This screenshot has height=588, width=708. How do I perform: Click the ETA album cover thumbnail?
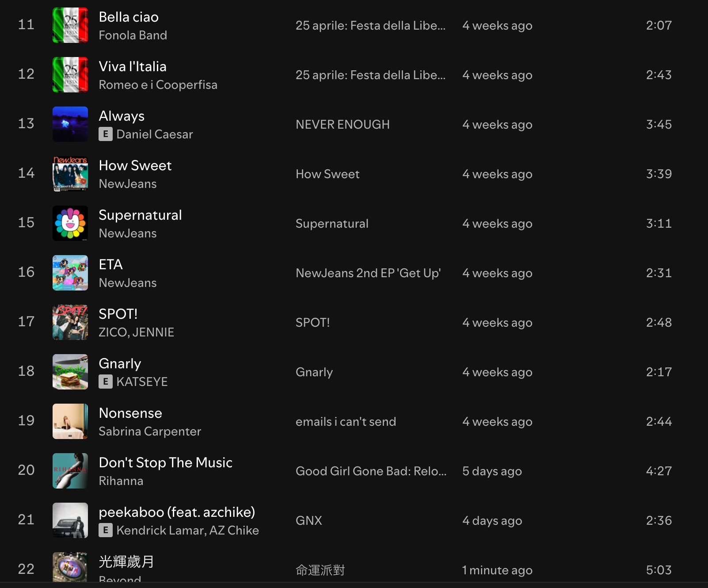click(70, 273)
